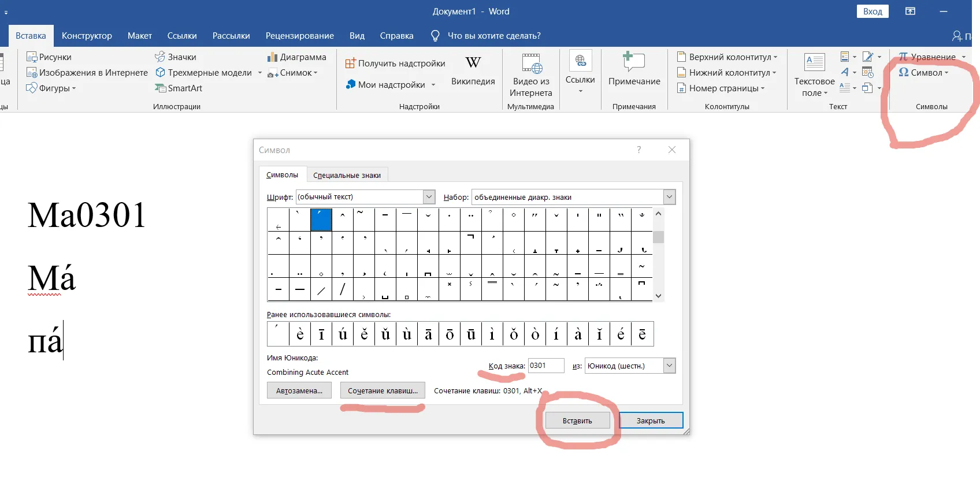
Task: Click the Сочетание клавиш button
Action: (383, 390)
